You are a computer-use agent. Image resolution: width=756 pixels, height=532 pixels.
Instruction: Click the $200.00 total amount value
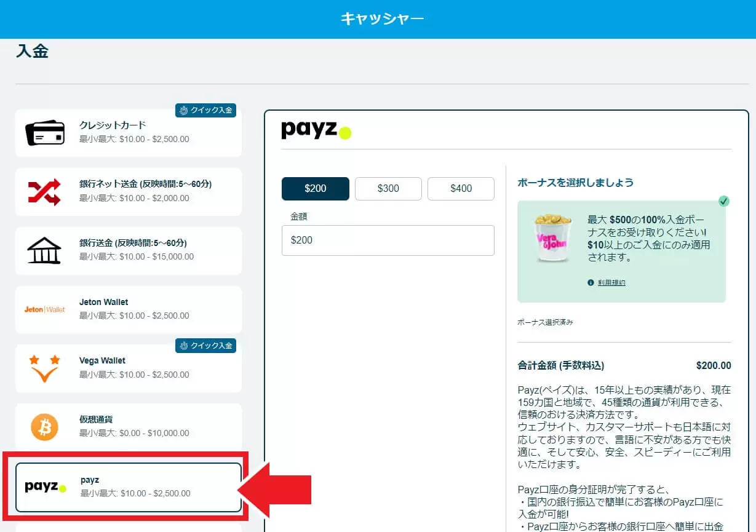click(x=714, y=365)
